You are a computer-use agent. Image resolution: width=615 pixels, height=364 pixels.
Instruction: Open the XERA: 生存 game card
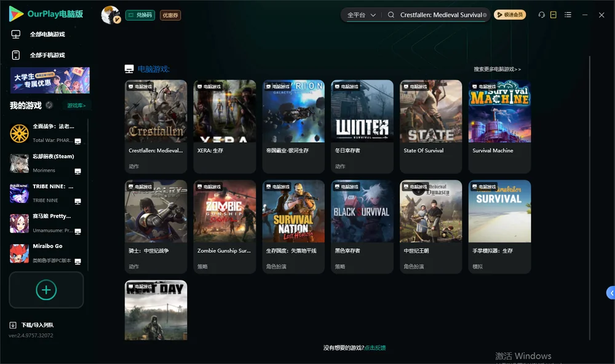tap(224, 126)
